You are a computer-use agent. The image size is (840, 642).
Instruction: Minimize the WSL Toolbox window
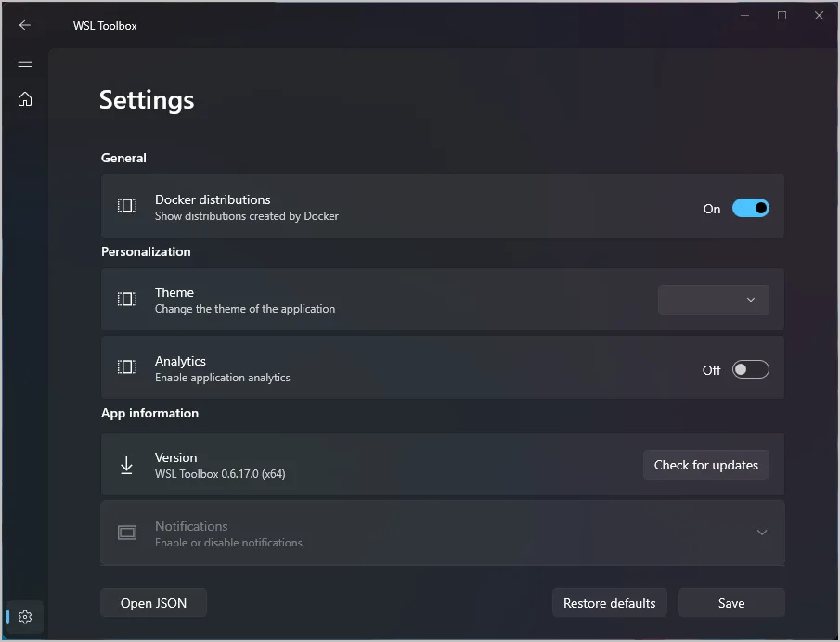pyautogui.click(x=744, y=16)
